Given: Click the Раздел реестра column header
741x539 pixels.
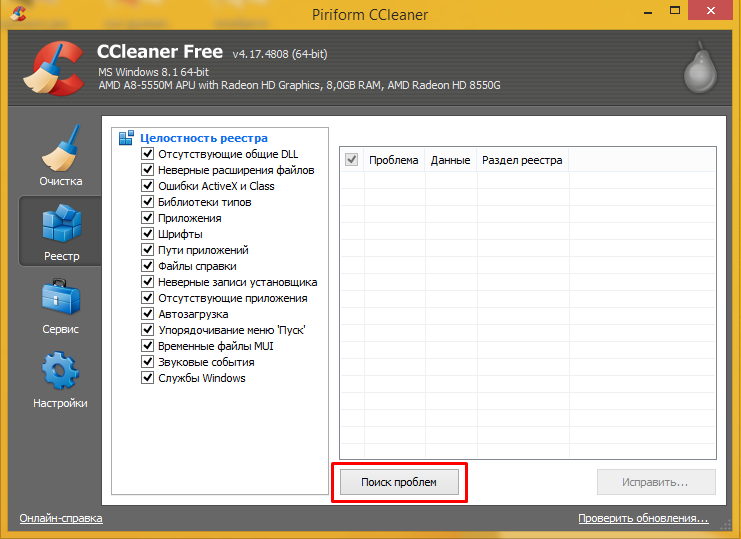Looking at the screenshot, I should pos(522,160).
